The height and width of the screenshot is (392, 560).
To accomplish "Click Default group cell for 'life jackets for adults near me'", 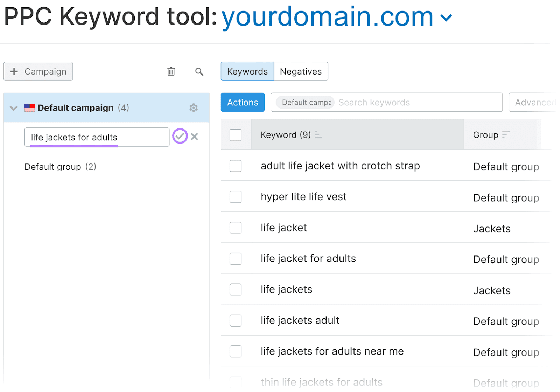I will pos(506,352).
